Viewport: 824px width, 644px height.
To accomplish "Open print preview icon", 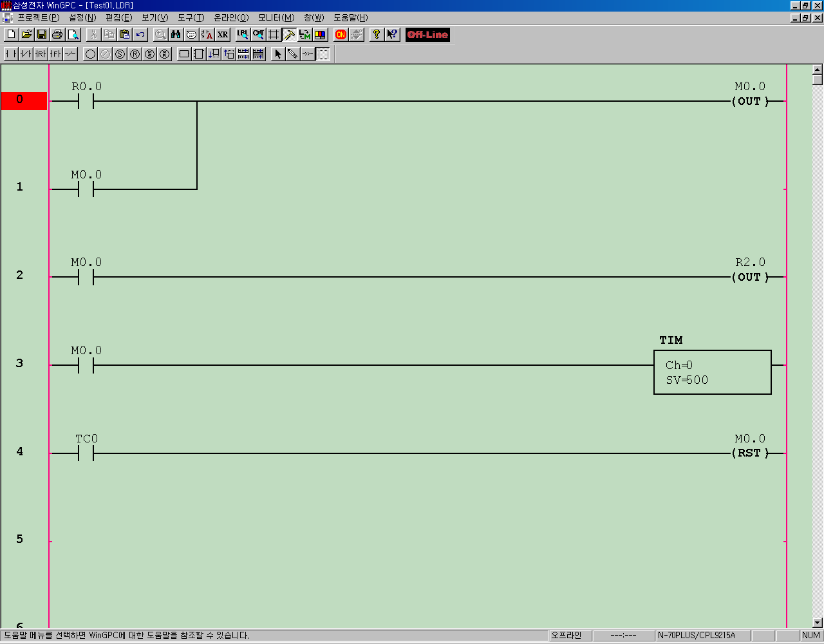I will (x=73, y=35).
